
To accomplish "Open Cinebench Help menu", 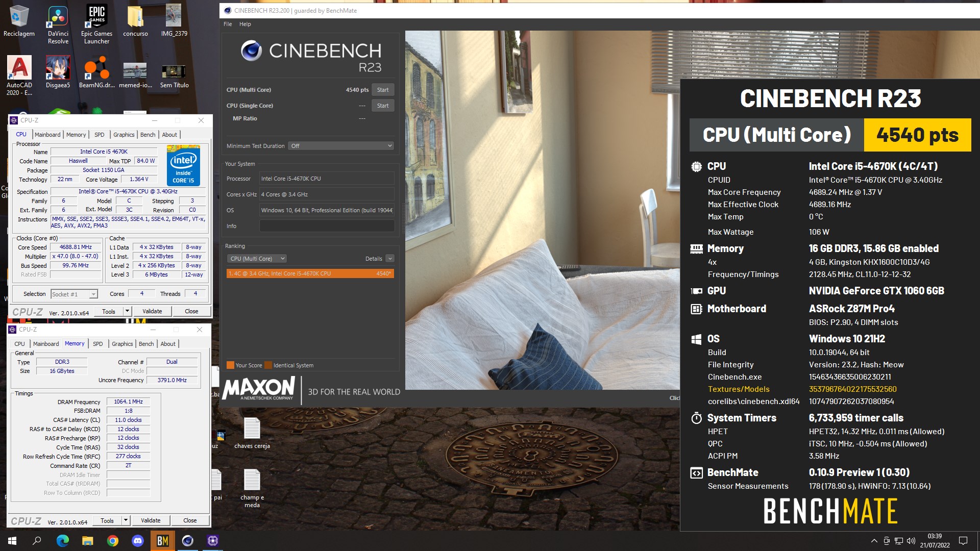I will coord(245,24).
